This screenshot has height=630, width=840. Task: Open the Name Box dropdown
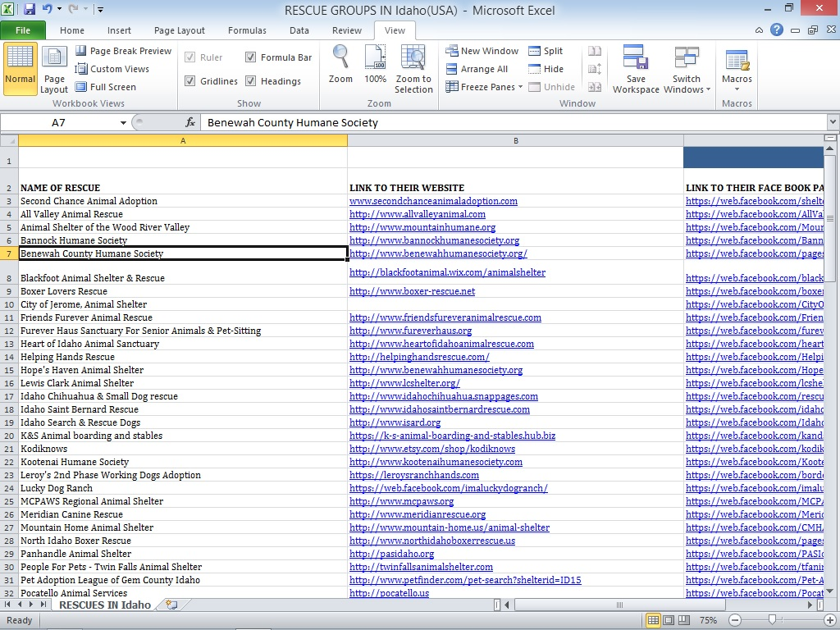point(123,123)
